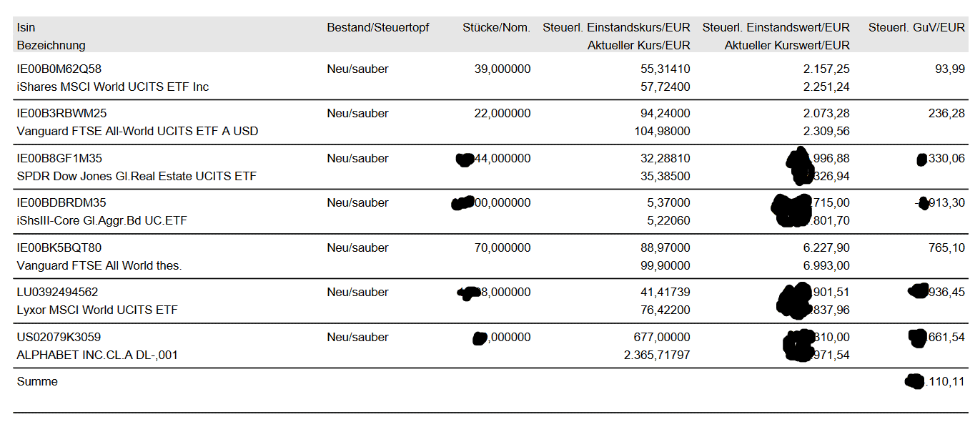Click the Steuerl. GuV/EUR column header
This screenshot has height=427, width=980.
pos(916,28)
